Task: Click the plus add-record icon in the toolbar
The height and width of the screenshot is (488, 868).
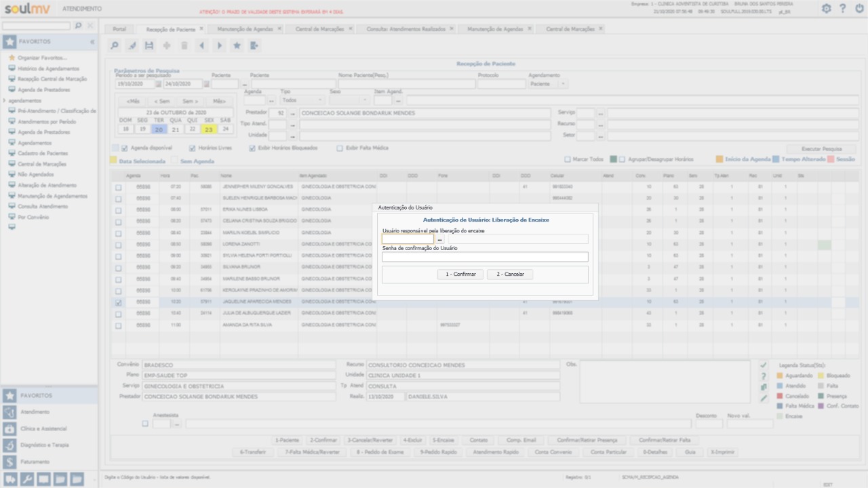Action: (x=167, y=45)
